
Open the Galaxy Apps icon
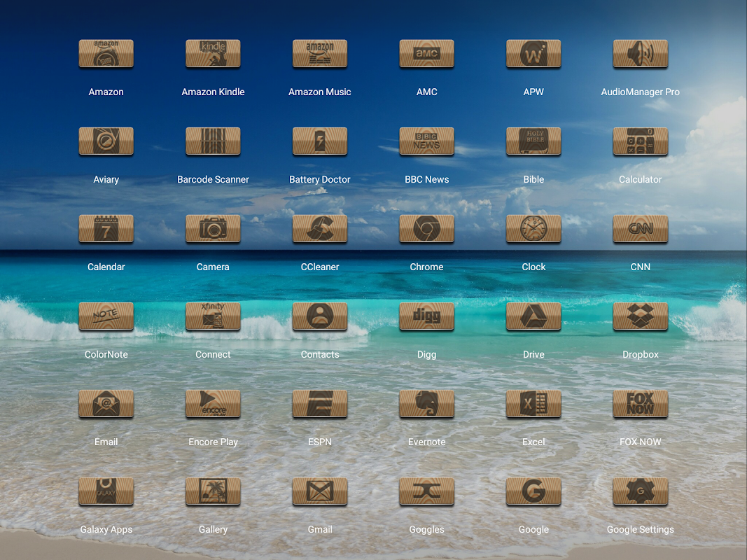pos(106,491)
